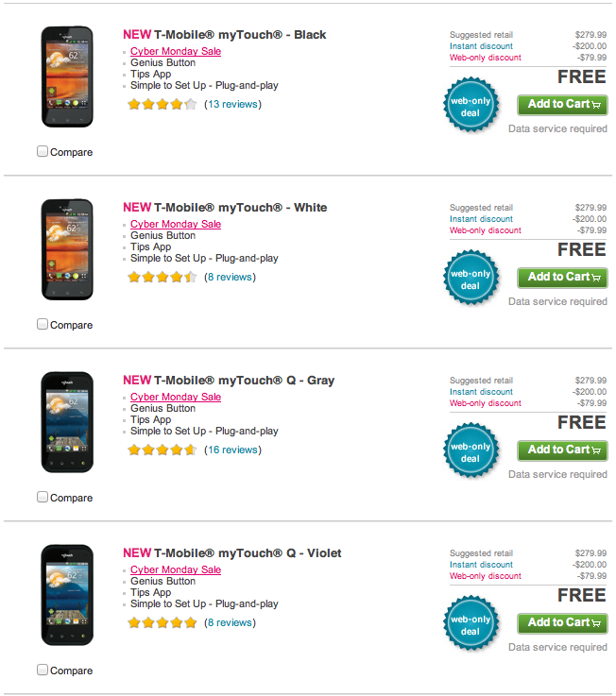The width and height of the screenshot is (616, 696).
Task: Select Compare checkbox for myTouch Q Violet
Action: coord(43,670)
